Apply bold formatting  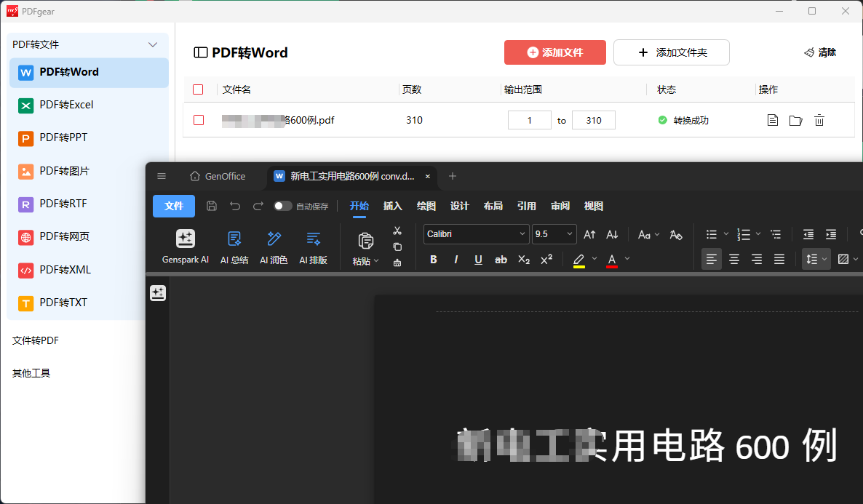[x=434, y=259]
